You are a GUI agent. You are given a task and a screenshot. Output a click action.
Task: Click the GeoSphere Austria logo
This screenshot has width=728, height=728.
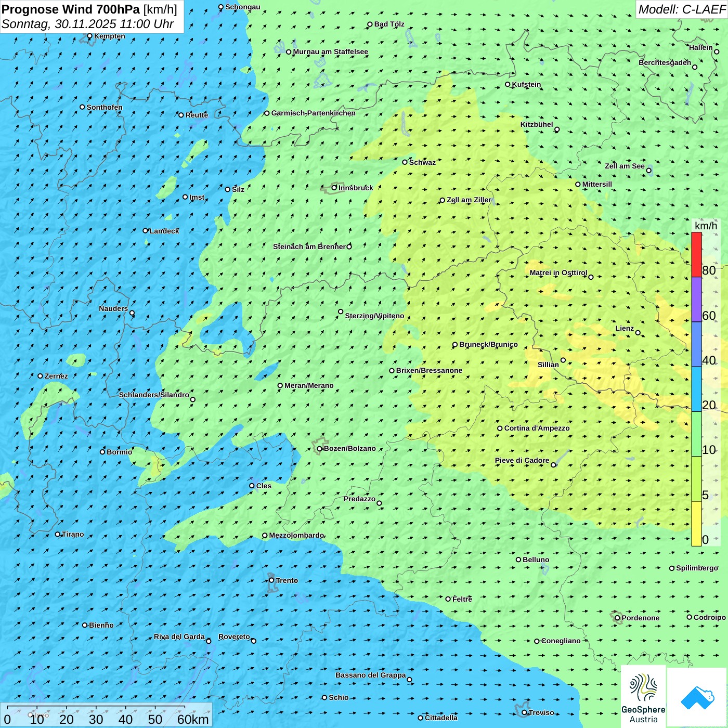coord(643,696)
